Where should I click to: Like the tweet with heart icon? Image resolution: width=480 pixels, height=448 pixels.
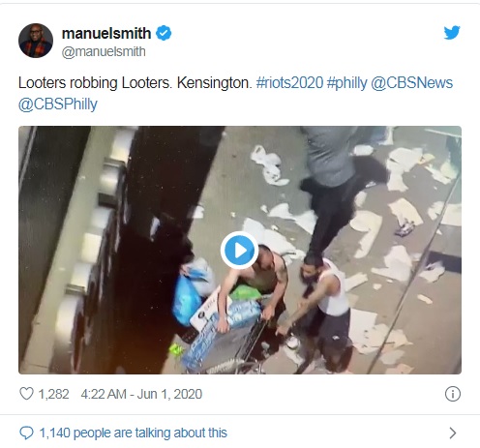click(x=26, y=394)
